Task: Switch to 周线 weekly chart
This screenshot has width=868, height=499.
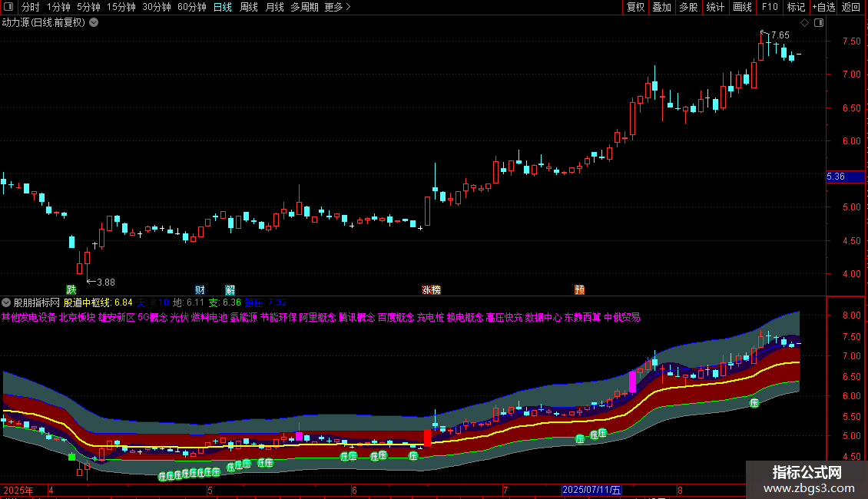Action: click(249, 7)
